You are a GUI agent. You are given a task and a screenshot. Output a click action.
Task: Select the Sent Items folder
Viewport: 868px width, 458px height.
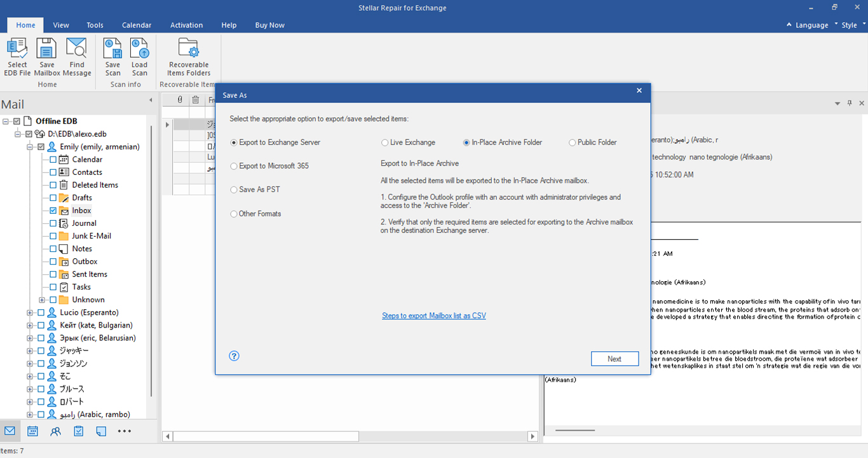(90, 274)
